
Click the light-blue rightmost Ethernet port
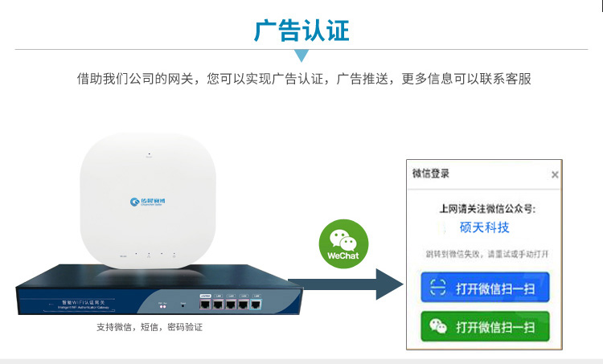tap(256, 305)
